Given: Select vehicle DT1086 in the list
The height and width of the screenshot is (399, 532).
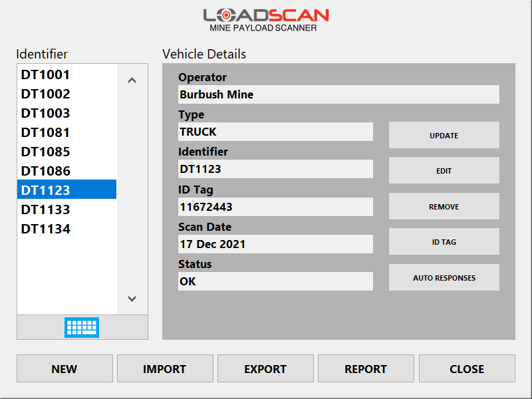Looking at the screenshot, I should click(67, 171).
